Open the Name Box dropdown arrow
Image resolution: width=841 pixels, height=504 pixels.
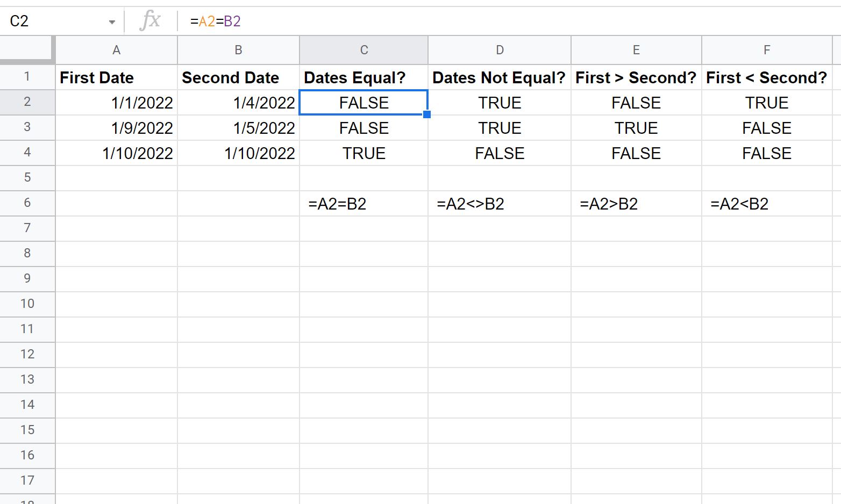click(x=112, y=20)
